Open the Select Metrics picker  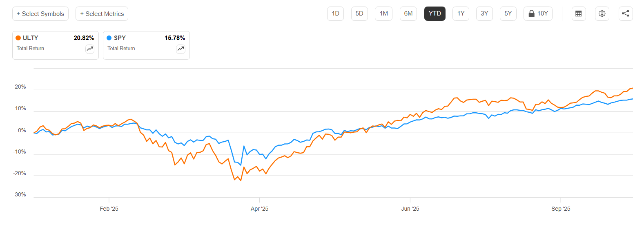[102, 14]
